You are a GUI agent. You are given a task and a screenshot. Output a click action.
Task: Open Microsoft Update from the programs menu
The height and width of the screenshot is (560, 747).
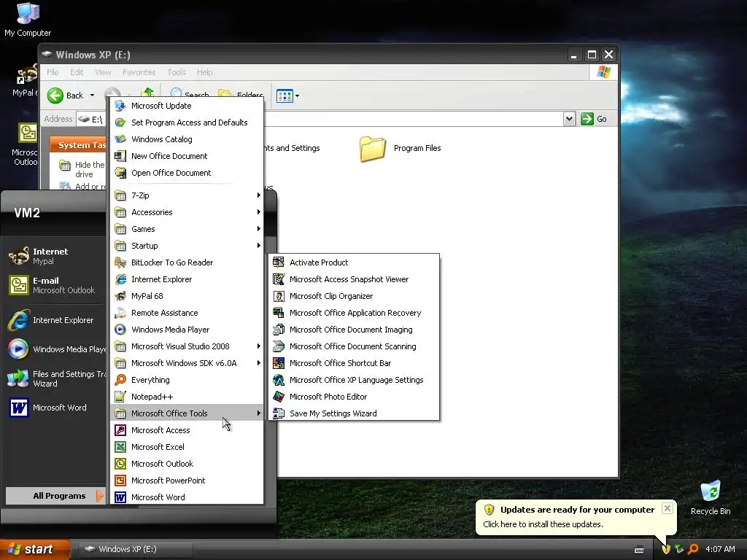coord(187,106)
